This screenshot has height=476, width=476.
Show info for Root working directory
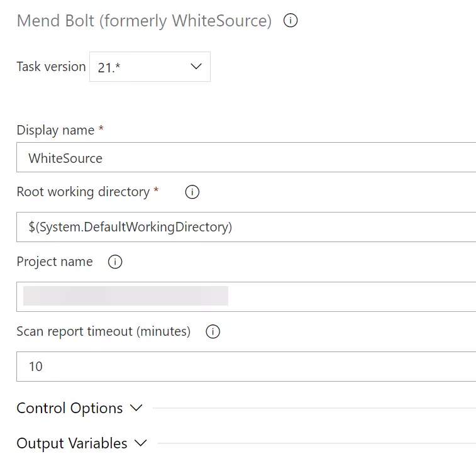point(192,192)
